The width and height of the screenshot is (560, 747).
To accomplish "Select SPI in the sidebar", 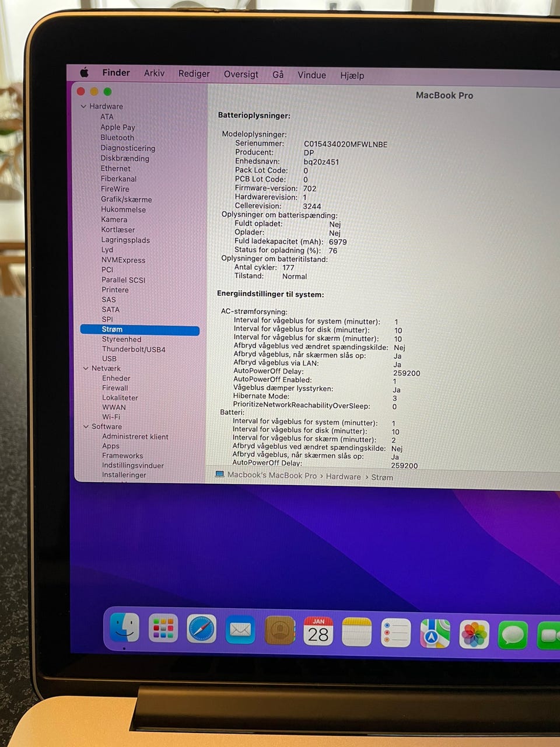I will tap(107, 319).
